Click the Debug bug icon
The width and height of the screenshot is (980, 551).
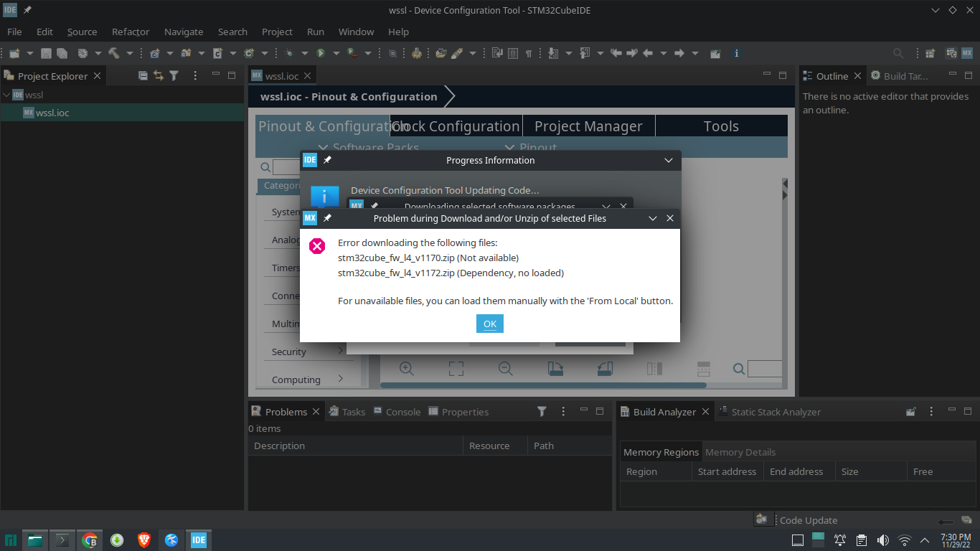click(289, 53)
